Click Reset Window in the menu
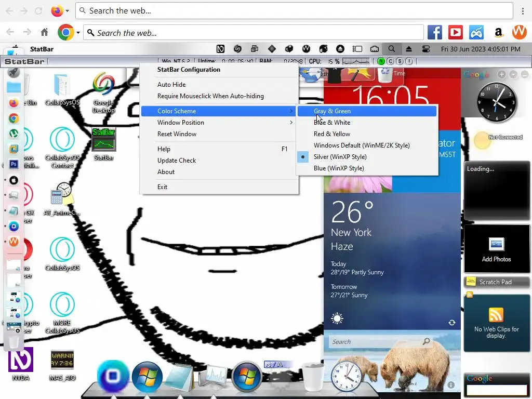This screenshot has height=399, width=532. [218, 134]
